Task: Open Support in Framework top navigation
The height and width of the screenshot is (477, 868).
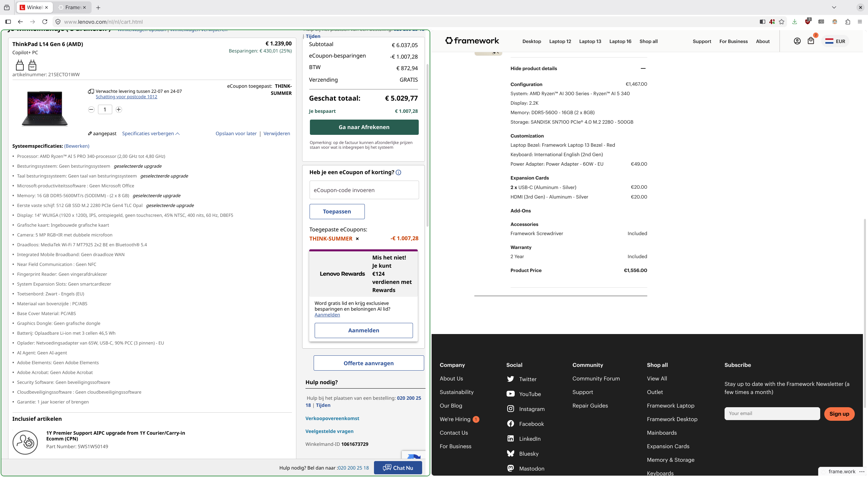Action: click(702, 41)
